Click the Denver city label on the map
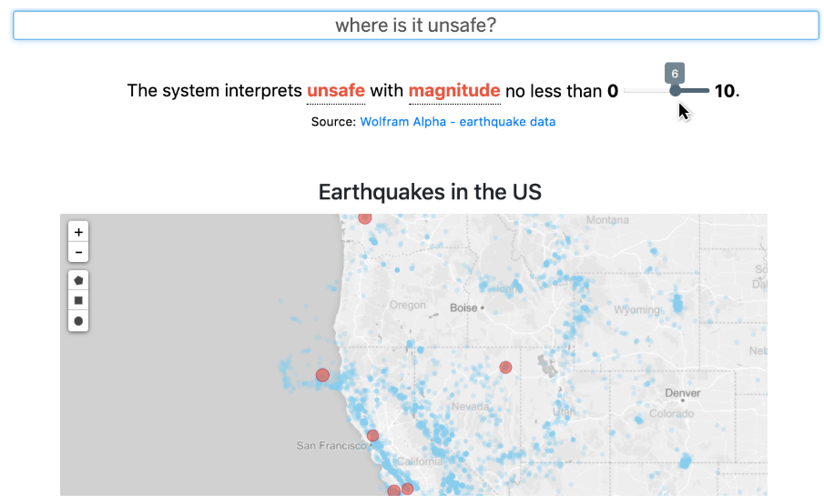The width and height of the screenshot is (824, 504). [683, 393]
